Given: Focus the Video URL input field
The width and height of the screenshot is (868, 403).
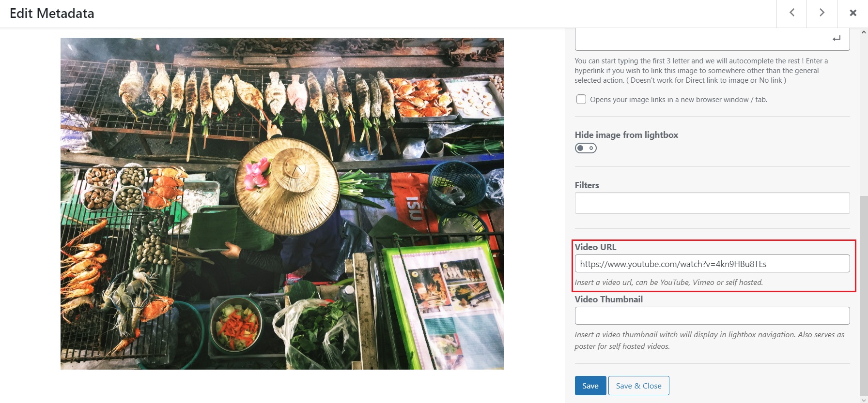Looking at the screenshot, I should point(712,264).
